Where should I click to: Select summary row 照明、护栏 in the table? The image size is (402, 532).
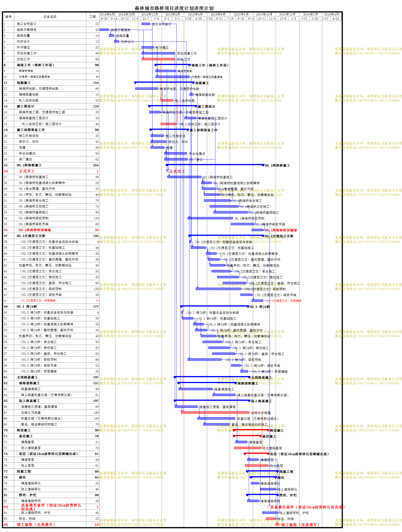click(51, 495)
